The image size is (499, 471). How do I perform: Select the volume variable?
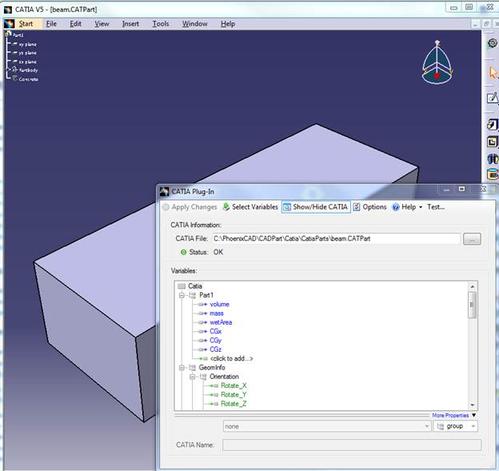pos(219,304)
